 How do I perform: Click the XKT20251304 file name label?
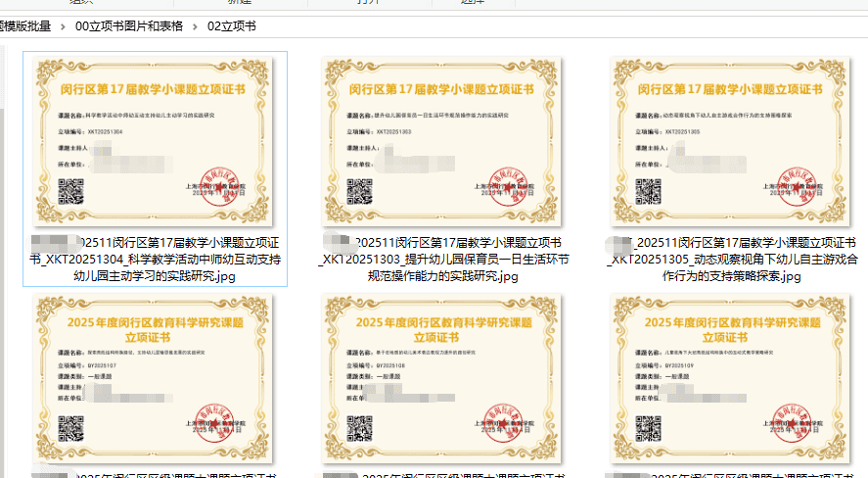155,260
